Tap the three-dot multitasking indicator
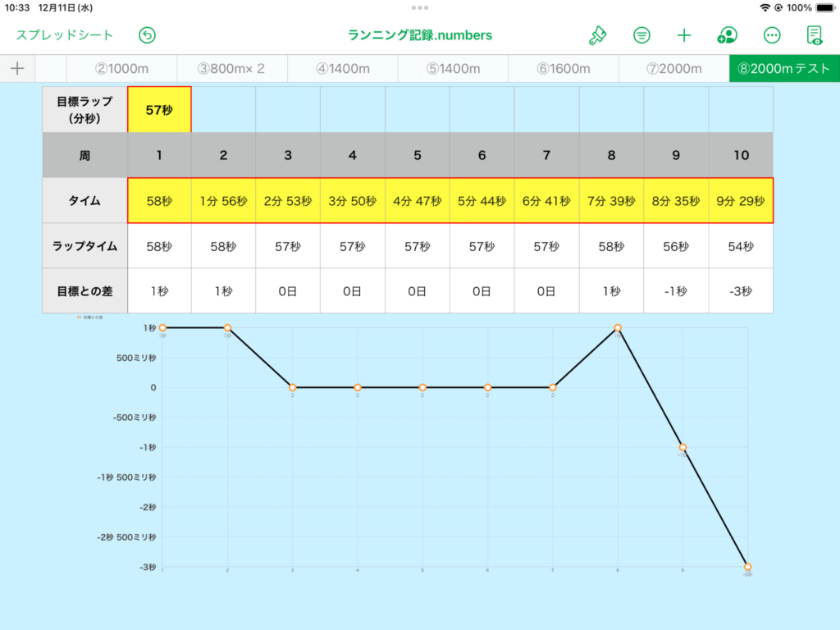This screenshot has height=630, width=840. click(x=420, y=7)
